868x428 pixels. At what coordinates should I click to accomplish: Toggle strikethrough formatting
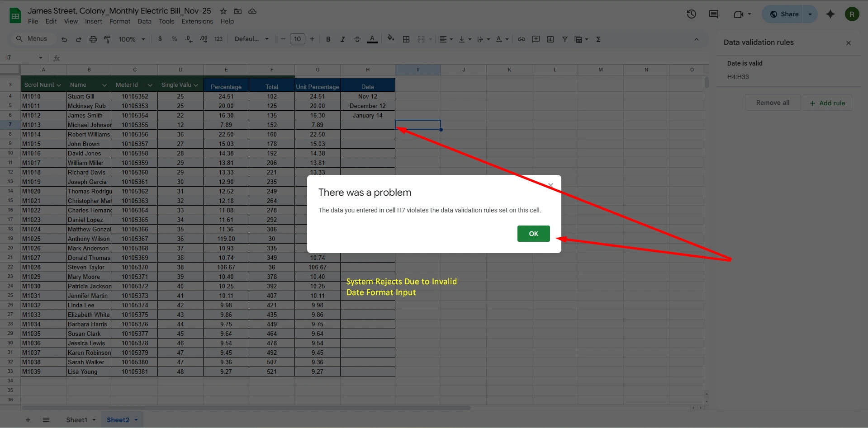(357, 39)
